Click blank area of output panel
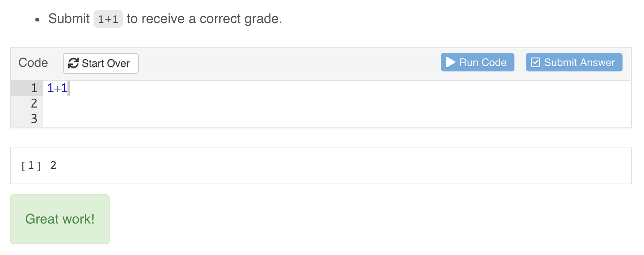 (x=345, y=166)
